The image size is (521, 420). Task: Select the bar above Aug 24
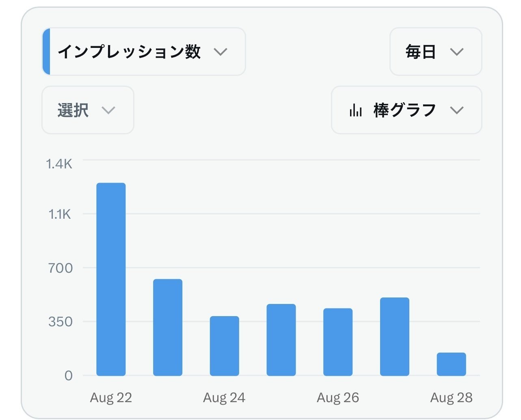click(x=224, y=345)
